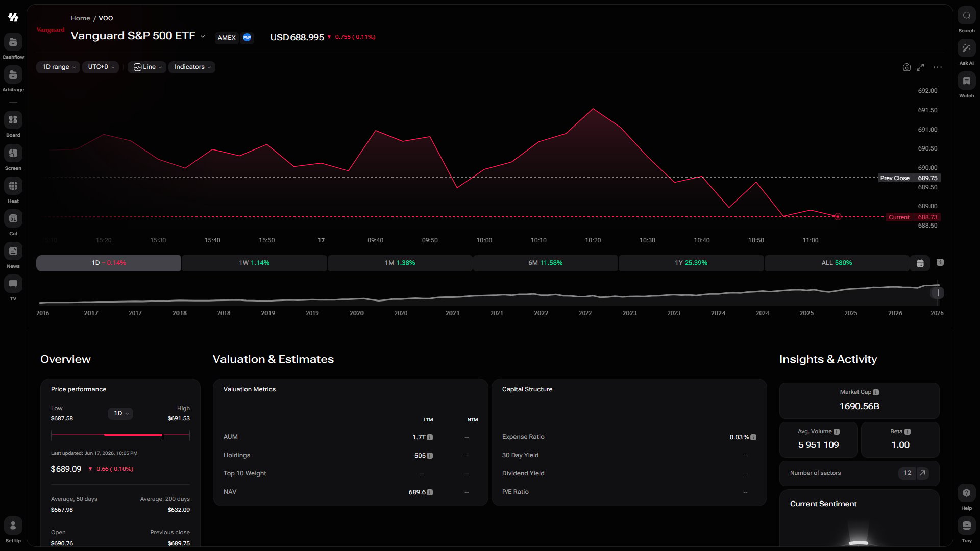Open the UTC+0 timezone dropdown
980x551 pixels.
(x=101, y=67)
